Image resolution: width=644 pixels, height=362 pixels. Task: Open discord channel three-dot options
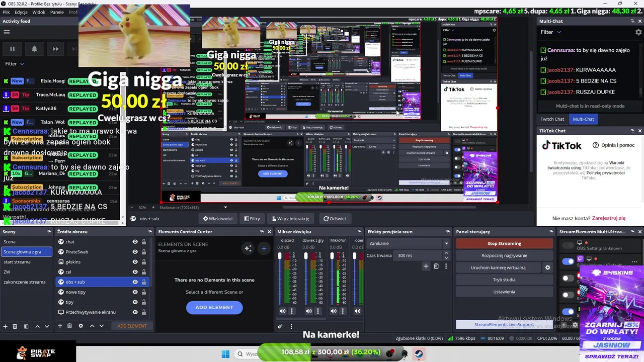pyautogui.click(x=292, y=311)
